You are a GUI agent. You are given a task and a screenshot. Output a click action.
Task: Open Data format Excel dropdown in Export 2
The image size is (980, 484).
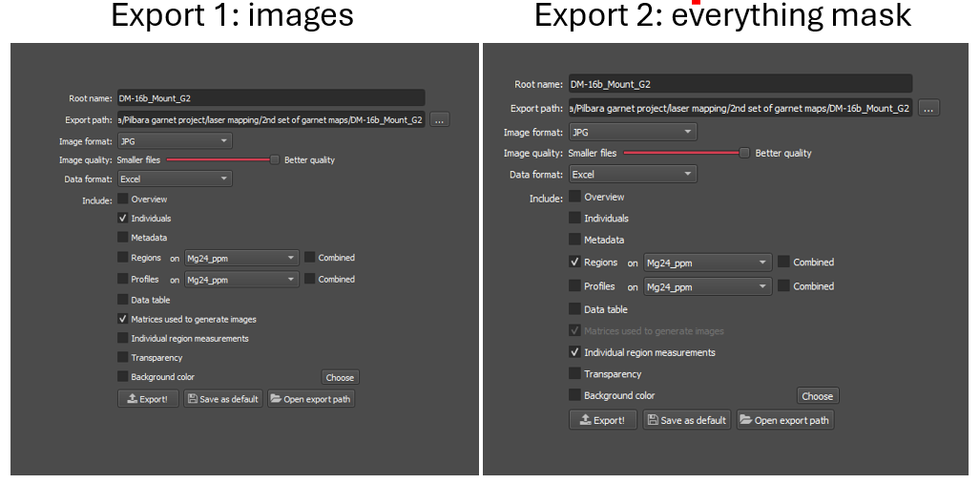(x=633, y=175)
